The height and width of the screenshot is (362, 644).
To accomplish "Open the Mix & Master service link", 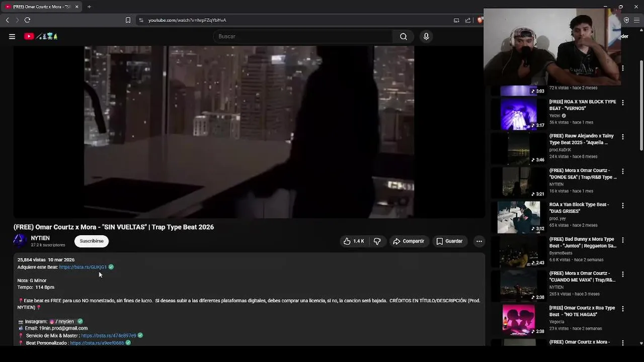I will (x=109, y=335).
